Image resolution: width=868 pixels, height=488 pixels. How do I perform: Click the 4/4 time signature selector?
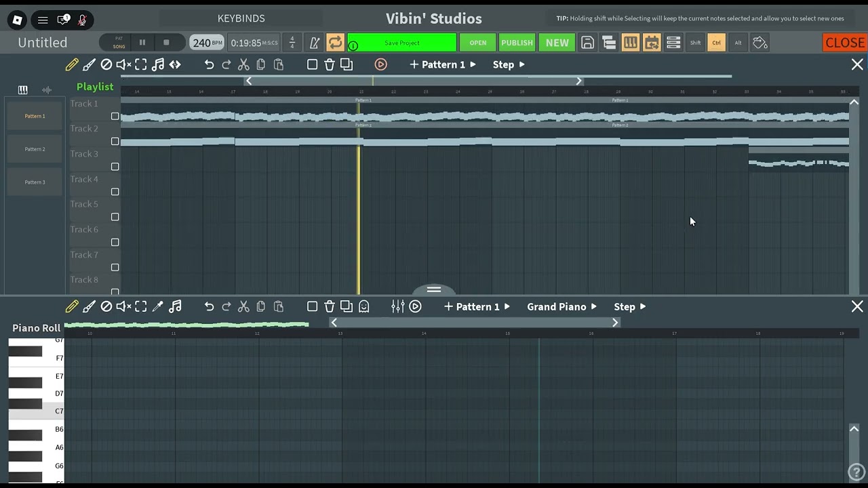point(292,43)
